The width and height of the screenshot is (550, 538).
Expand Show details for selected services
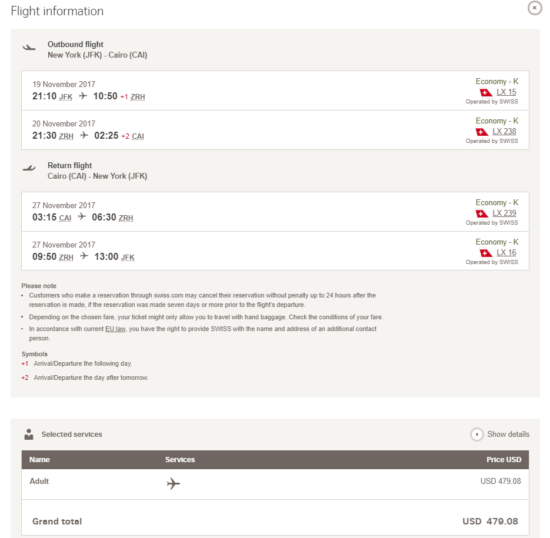pyautogui.click(x=500, y=434)
